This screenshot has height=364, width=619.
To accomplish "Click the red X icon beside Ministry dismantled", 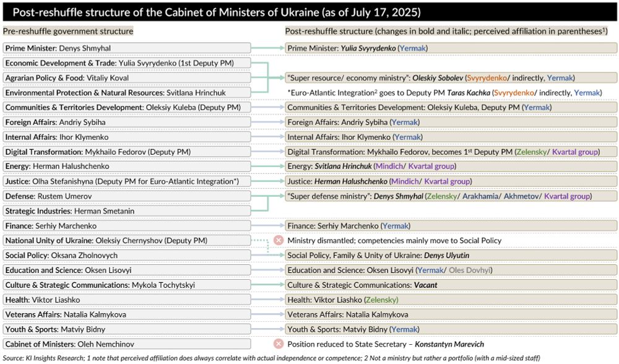I will (x=279, y=240).
